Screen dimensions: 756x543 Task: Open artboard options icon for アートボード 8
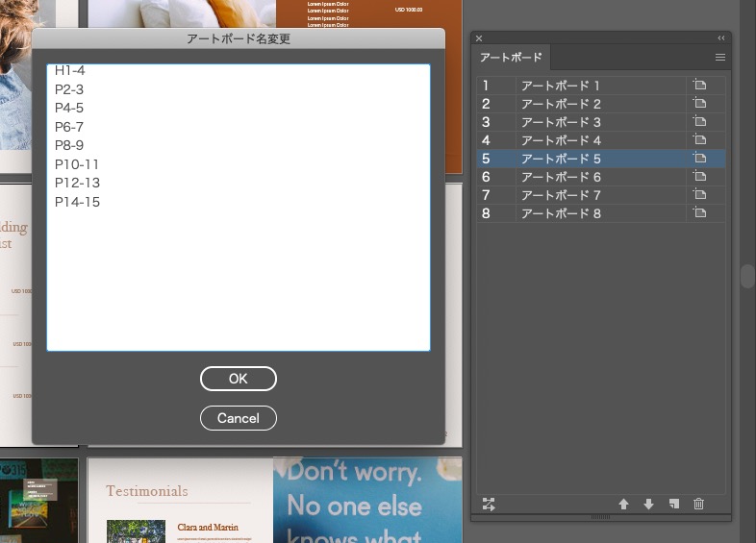click(x=699, y=213)
